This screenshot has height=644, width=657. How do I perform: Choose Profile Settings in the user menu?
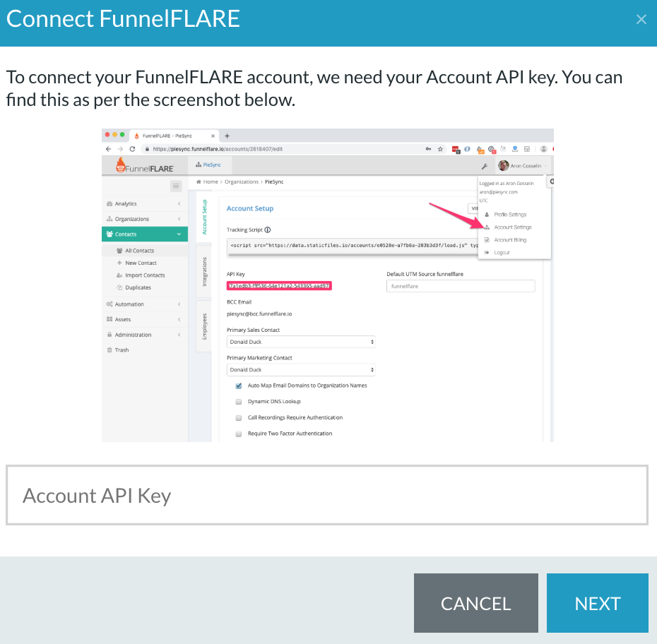coord(510,215)
